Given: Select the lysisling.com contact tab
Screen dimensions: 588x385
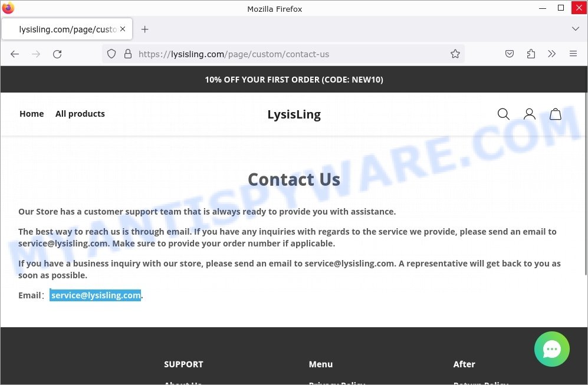Looking at the screenshot, I should pyautogui.click(x=67, y=29).
